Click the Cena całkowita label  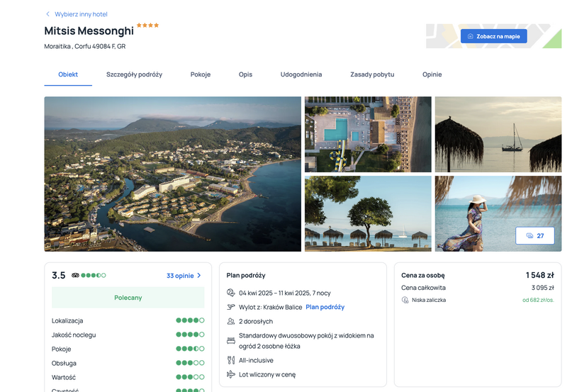[423, 288]
